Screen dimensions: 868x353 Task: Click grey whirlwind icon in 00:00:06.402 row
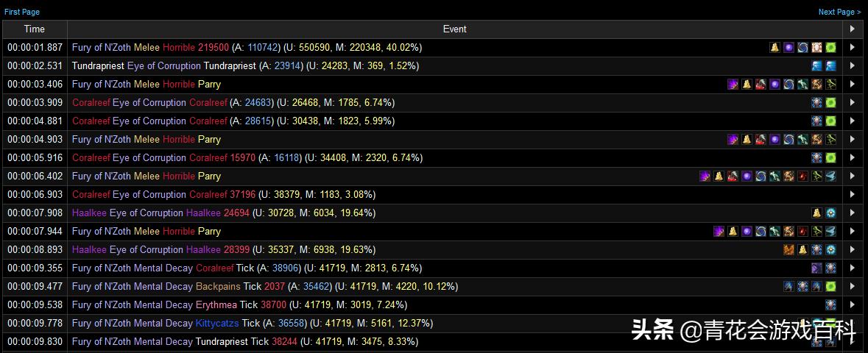pyautogui.click(x=831, y=176)
